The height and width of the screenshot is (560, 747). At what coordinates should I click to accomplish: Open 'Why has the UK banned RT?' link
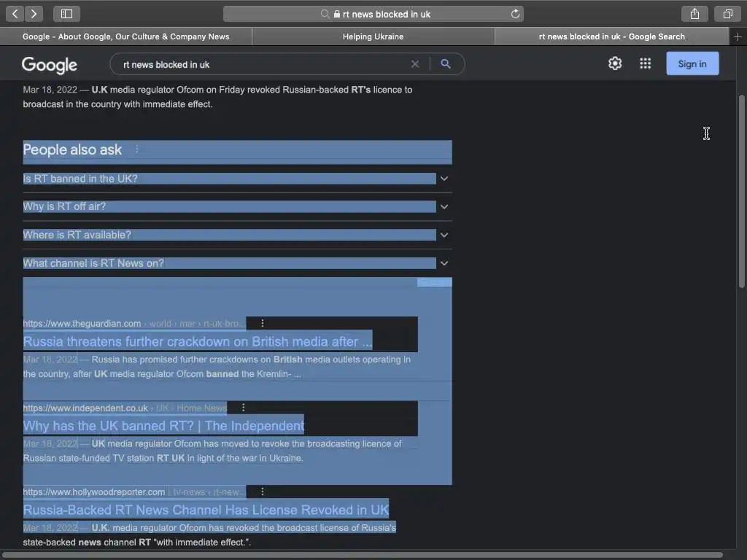tap(163, 426)
